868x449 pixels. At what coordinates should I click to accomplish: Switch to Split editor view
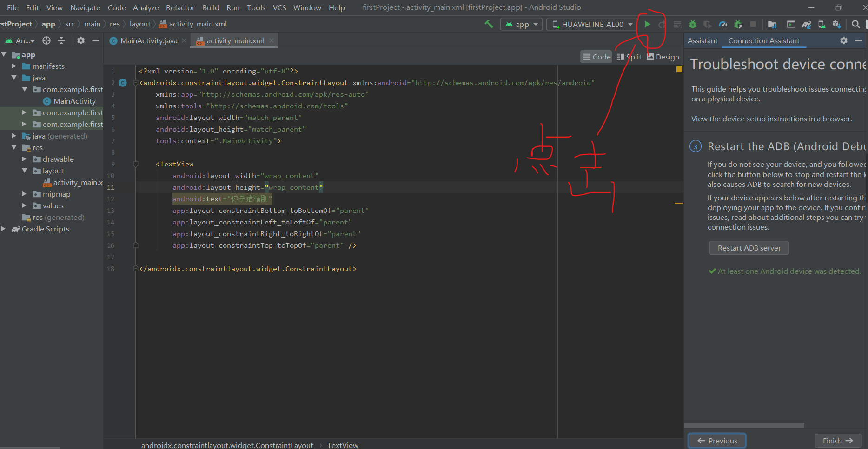click(x=629, y=57)
